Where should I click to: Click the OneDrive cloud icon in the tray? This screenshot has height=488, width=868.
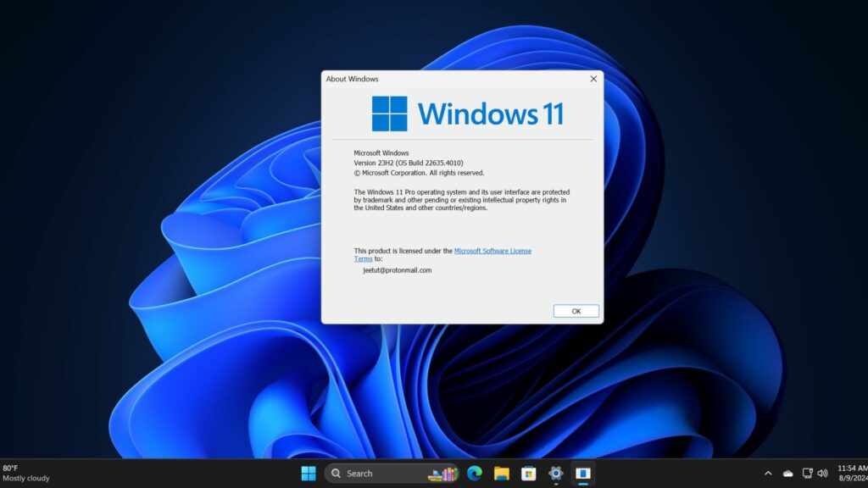787,473
